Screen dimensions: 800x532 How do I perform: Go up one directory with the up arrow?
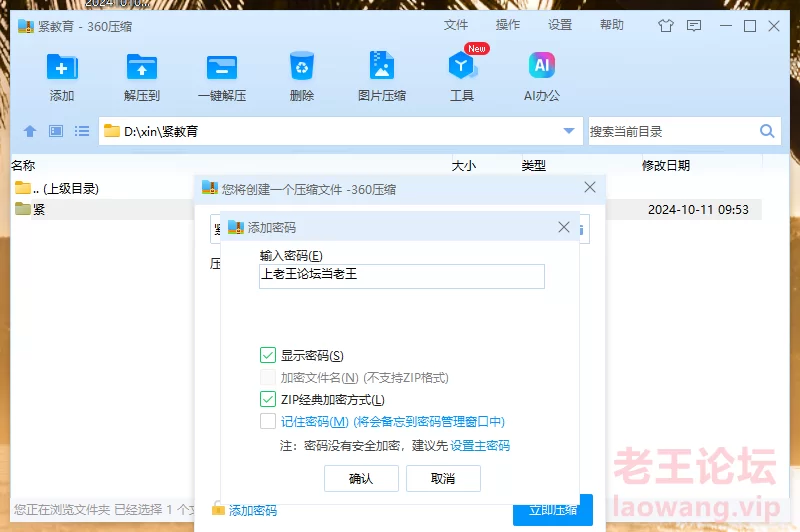[x=30, y=132]
